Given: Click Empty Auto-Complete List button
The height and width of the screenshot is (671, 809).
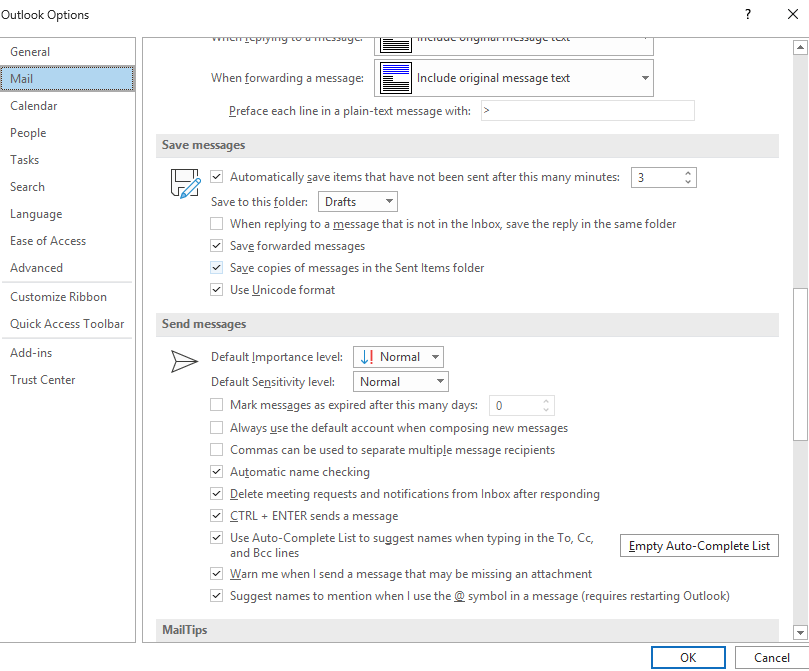Looking at the screenshot, I should [699, 546].
